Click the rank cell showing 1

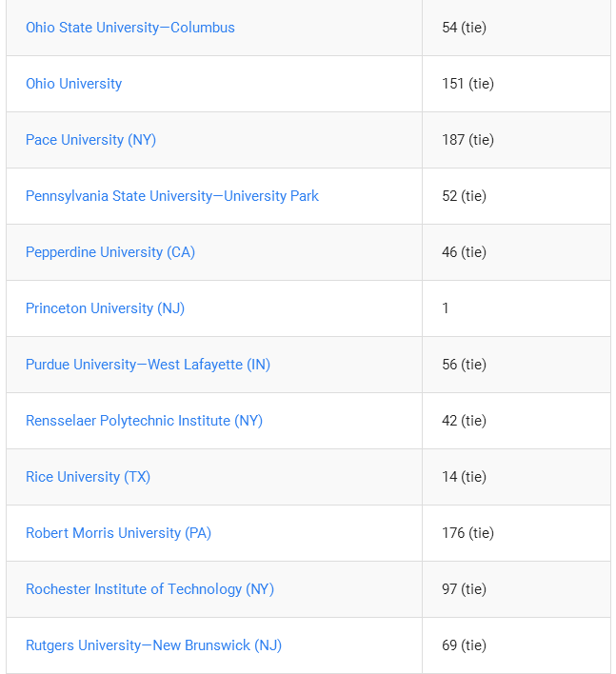(x=516, y=308)
